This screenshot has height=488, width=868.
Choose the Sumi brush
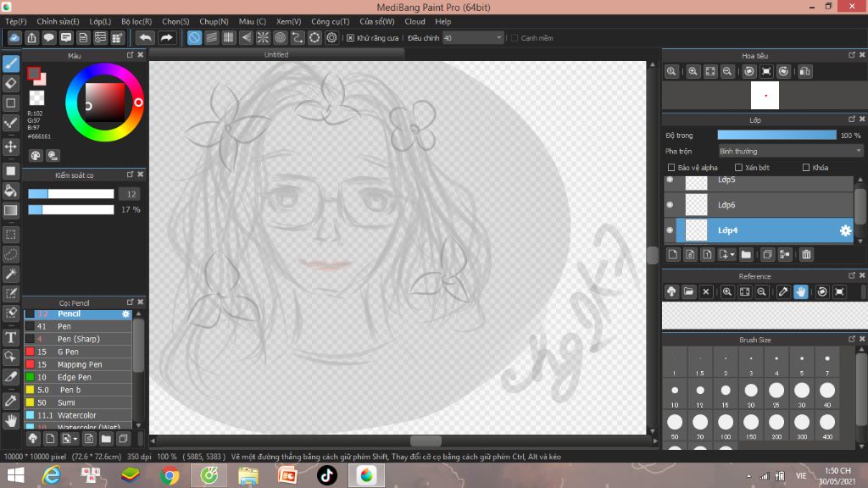pyautogui.click(x=78, y=402)
